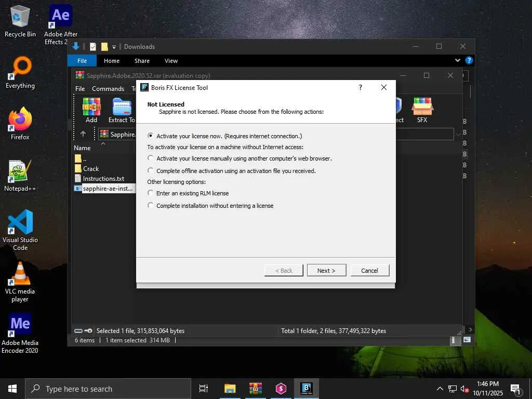Open the notification center icon

click(x=516, y=389)
